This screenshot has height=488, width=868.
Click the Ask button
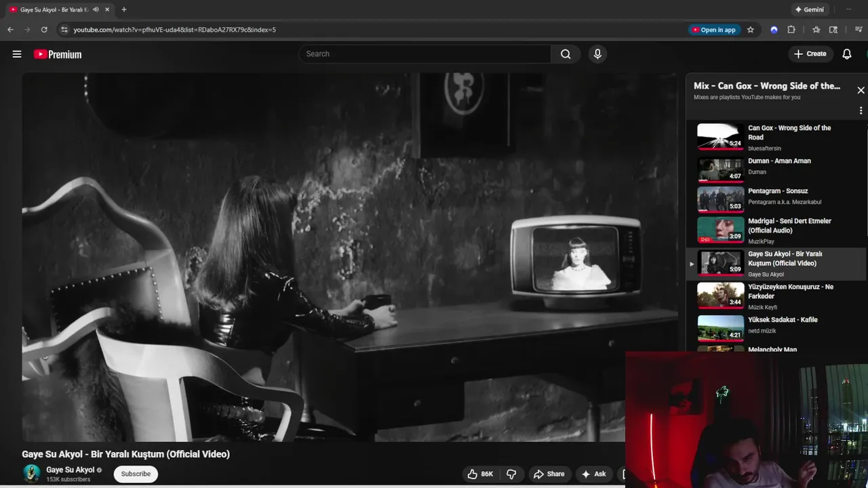[x=593, y=474]
